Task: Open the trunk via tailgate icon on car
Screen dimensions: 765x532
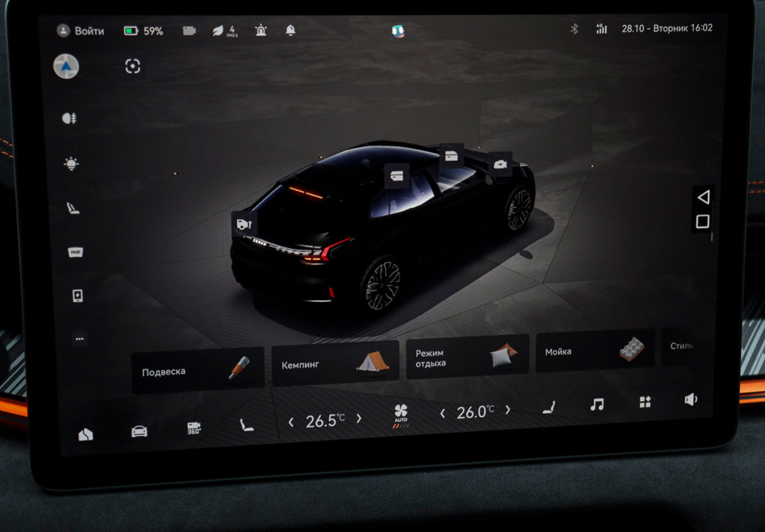Action: (244, 224)
